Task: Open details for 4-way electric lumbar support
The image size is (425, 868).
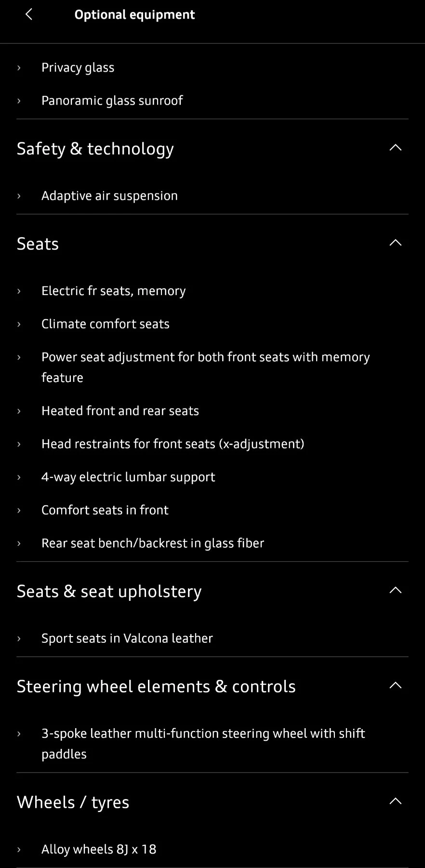Action: tap(128, 477)
